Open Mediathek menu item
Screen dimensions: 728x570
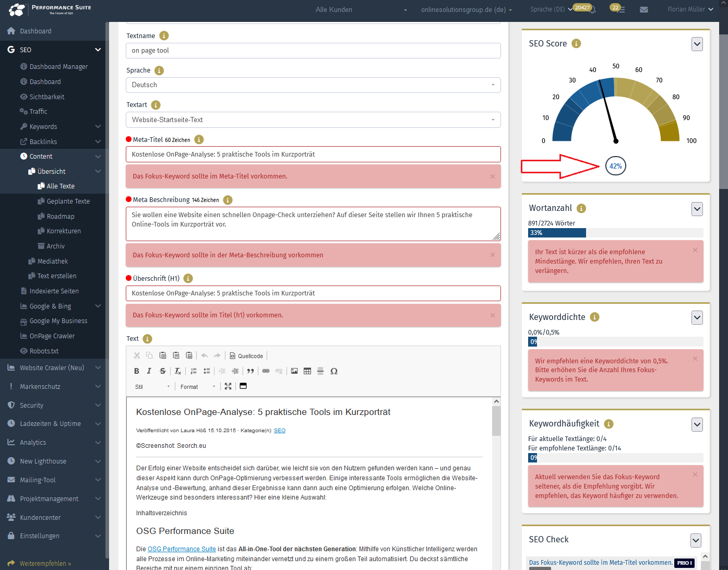tap(52, 261)
